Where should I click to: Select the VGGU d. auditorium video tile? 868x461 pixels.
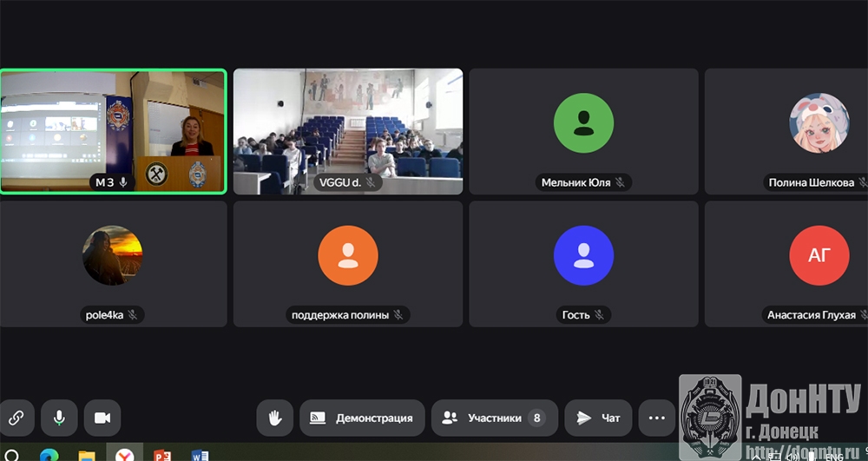[x=348, y=131]
